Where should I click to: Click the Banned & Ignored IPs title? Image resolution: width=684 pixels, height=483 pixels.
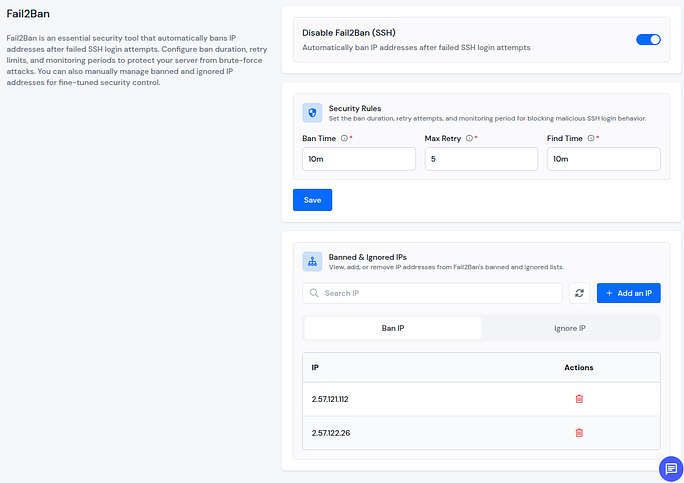click(x=367, y=257)
